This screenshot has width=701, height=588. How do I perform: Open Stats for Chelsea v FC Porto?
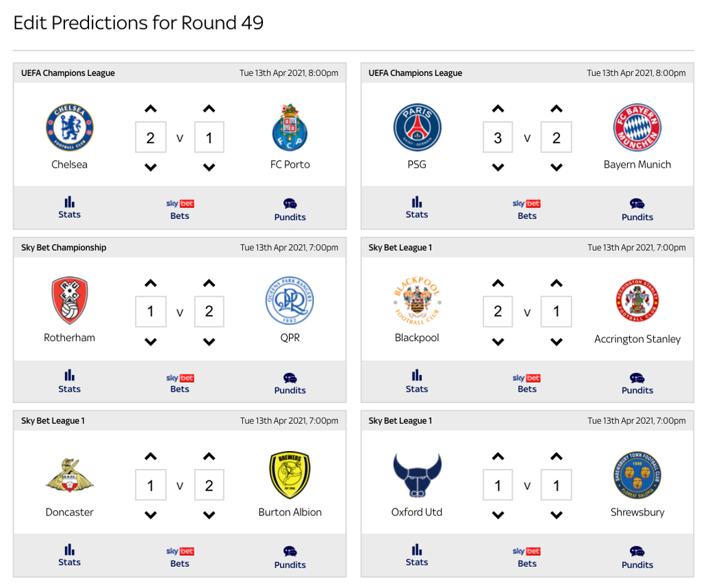(x=69, y=208)
